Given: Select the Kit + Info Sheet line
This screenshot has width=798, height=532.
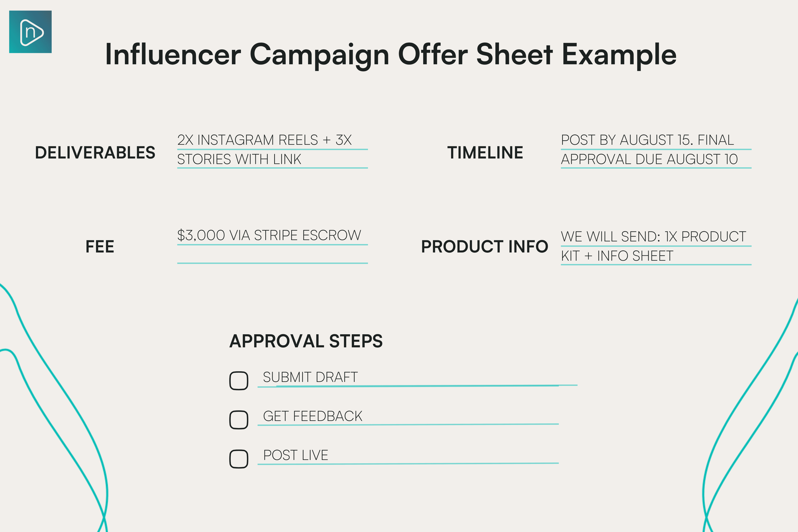Looking at the screenshot, I should (656, 256).
